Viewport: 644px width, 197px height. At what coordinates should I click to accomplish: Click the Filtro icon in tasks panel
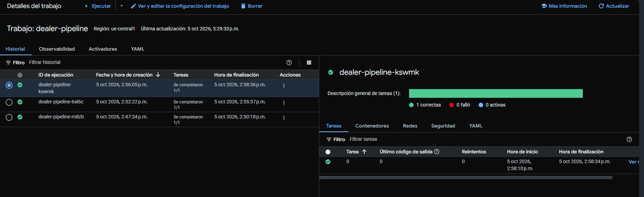(329, 139)
